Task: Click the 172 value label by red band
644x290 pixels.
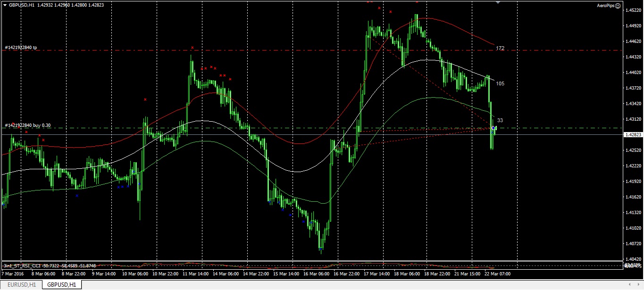Action: coord(500,48)
